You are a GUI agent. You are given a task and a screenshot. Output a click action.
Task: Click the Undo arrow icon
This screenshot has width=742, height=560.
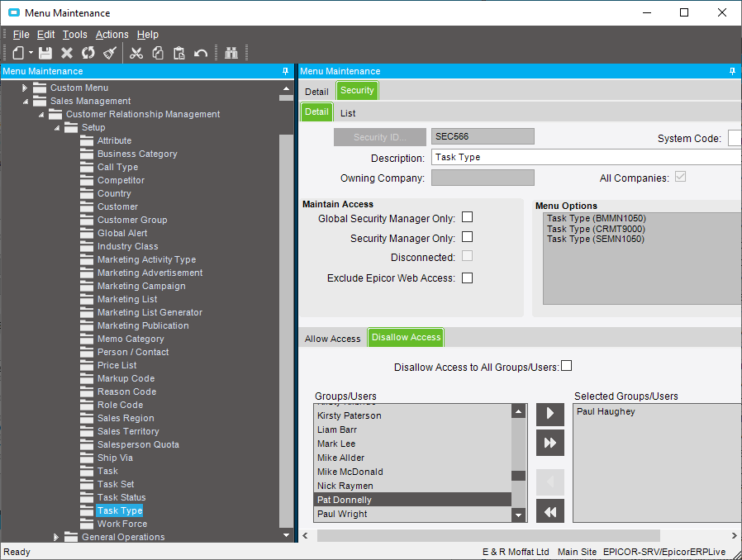click(201, 53)
